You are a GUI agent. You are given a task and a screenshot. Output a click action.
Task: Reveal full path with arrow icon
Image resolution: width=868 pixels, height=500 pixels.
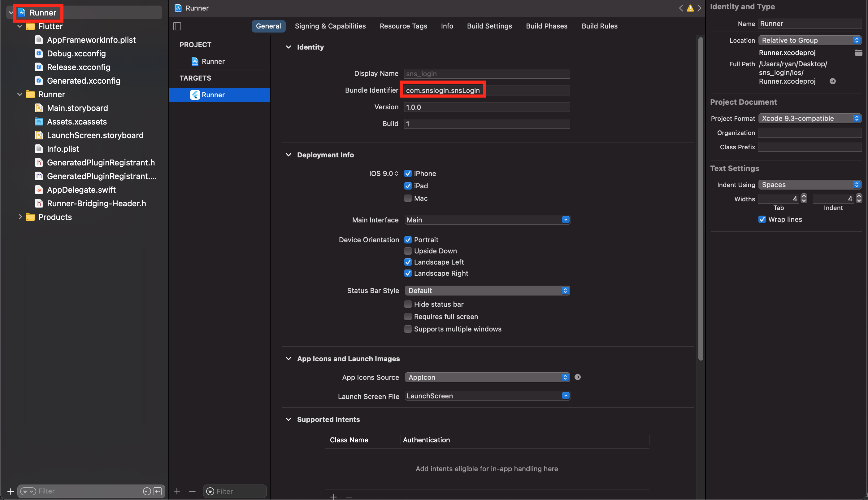[832, 81]
